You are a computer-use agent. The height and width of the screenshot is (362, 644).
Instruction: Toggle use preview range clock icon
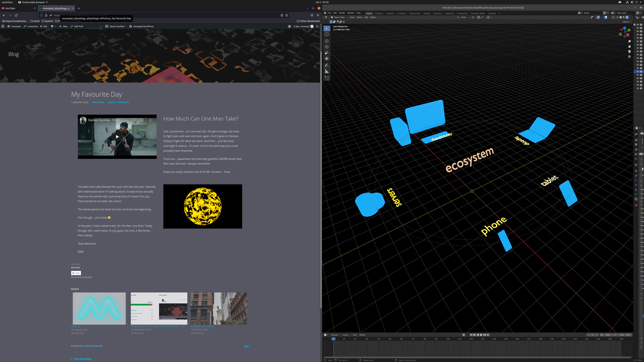coord(602,335)
